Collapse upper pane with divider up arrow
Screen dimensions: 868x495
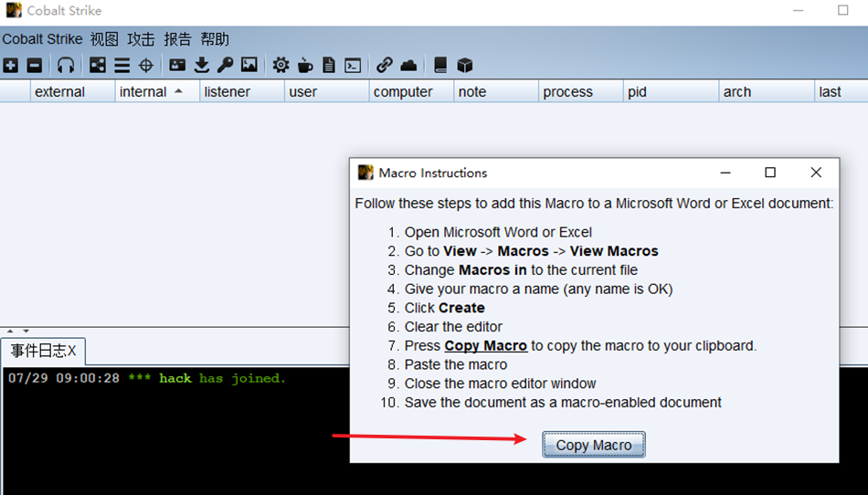tap(10, 331)
